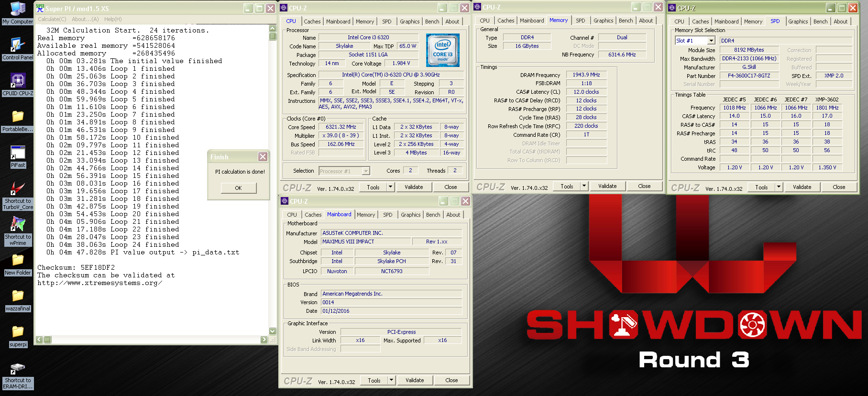
Task: Open the Control Panel desktop icon
Action: [x=18, y=48]
